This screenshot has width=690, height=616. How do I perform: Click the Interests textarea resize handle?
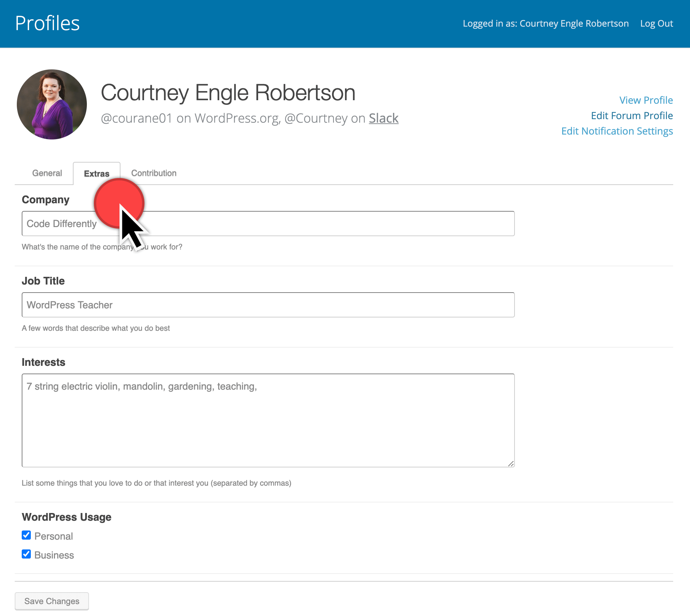[511, 464]
